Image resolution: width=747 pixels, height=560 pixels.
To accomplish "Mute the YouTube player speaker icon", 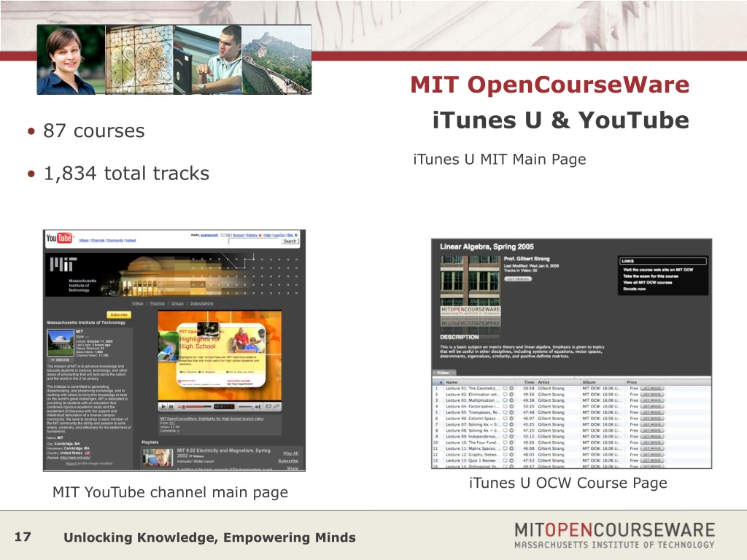I will point(258,407).
